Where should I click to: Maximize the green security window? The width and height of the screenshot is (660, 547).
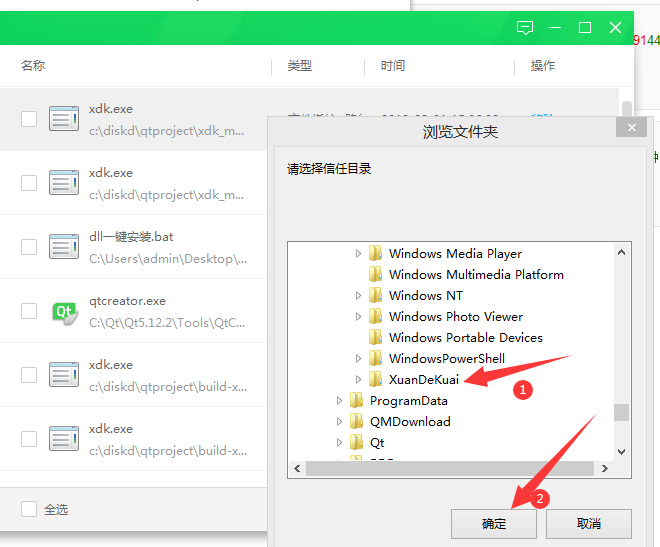(x=585, y=28)
